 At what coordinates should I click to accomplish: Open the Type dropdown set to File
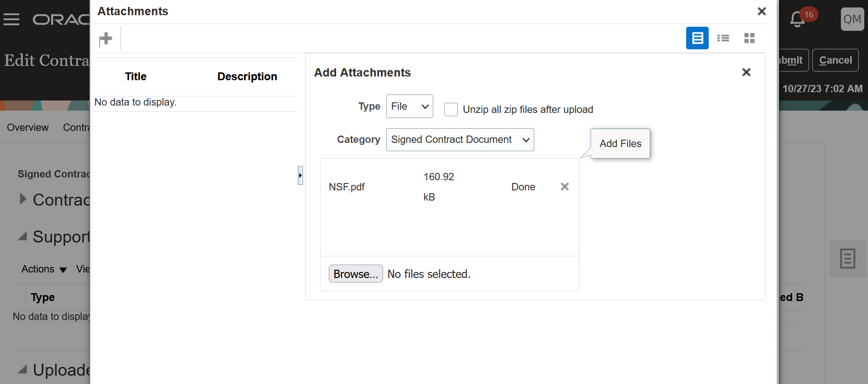tap(409, 106)
